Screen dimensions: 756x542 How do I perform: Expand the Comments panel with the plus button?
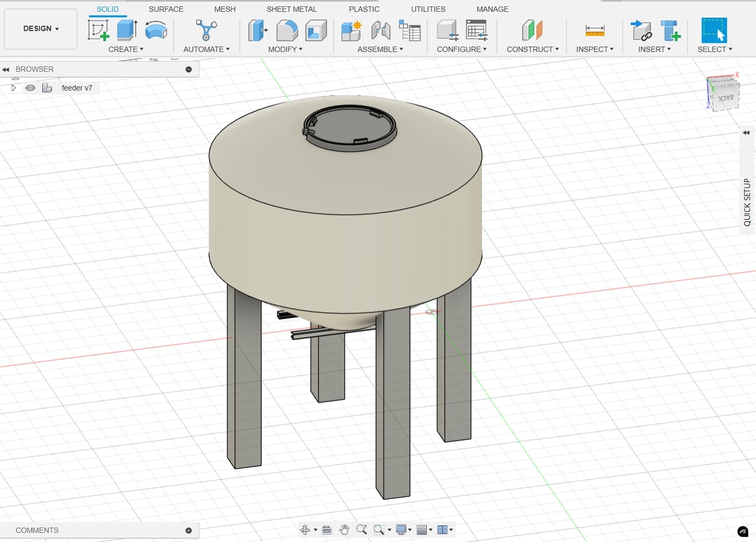click(x=188, y=530)
